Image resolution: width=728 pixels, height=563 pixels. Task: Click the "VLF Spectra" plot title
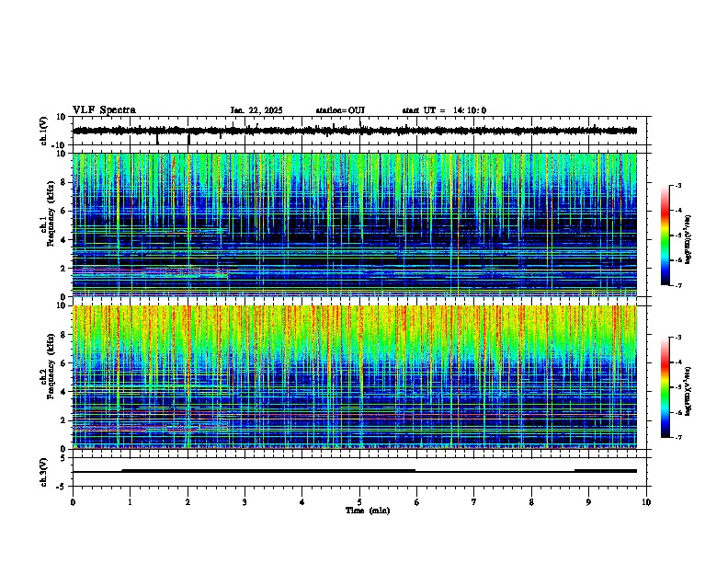click(x=104, y=110)
